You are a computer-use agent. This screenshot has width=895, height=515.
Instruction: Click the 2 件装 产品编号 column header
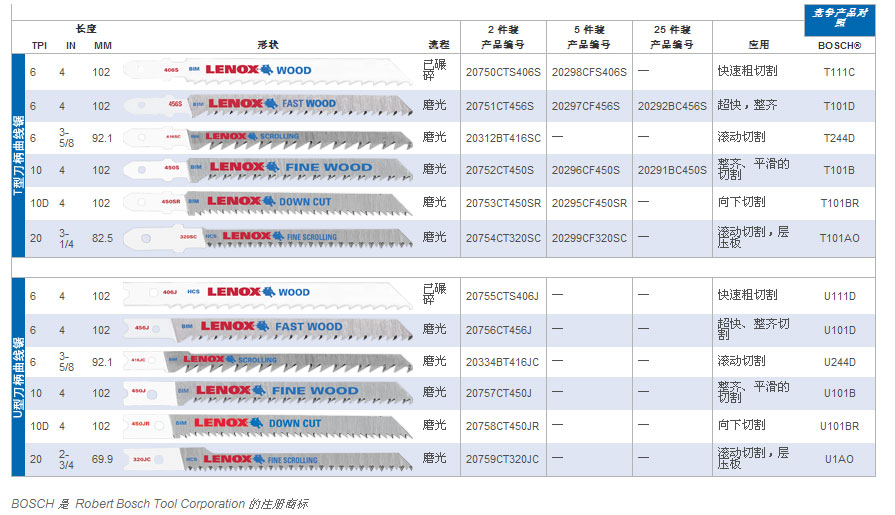click(x=503, y=37)
